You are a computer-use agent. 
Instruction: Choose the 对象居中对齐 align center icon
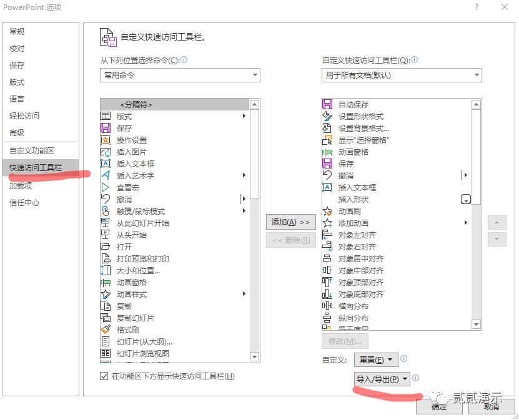coord(327,258)
